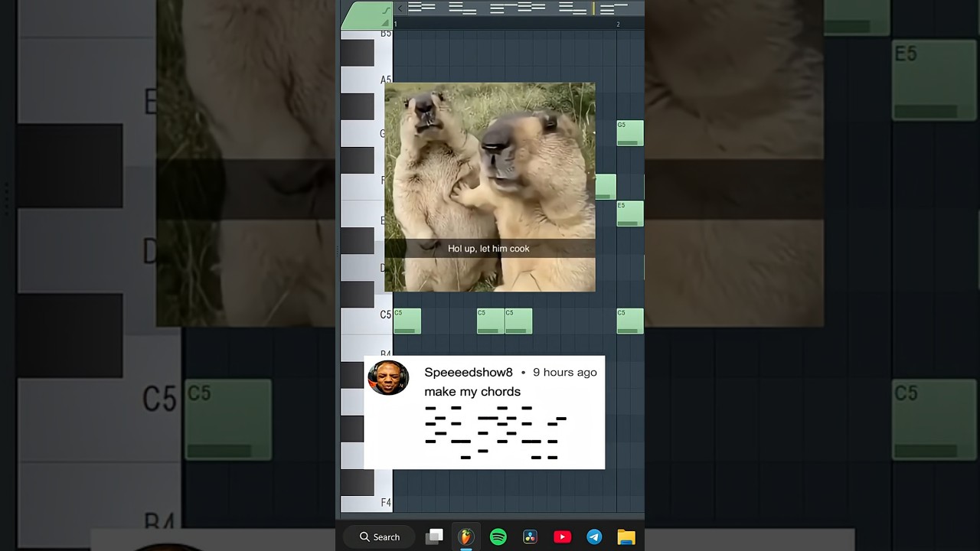The image size is (980, 551).
Task: Click the left arrow beside the note overview
Action: click(400, 8)
